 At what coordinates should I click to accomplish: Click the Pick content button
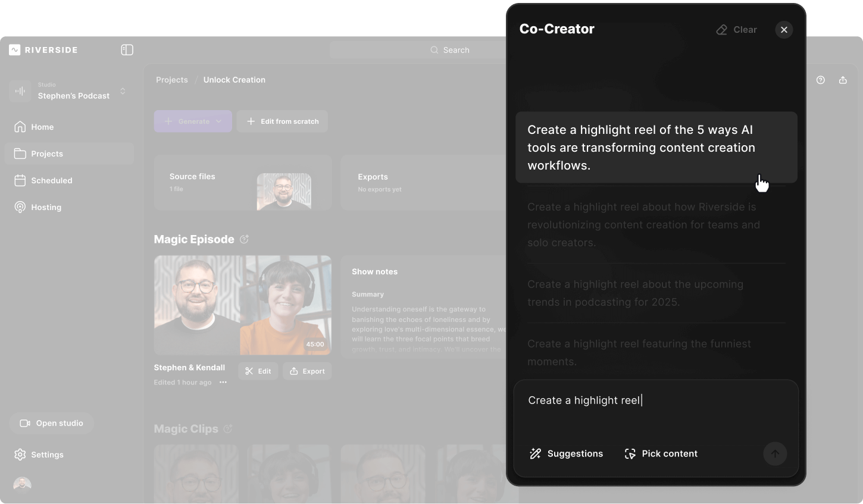661,453
